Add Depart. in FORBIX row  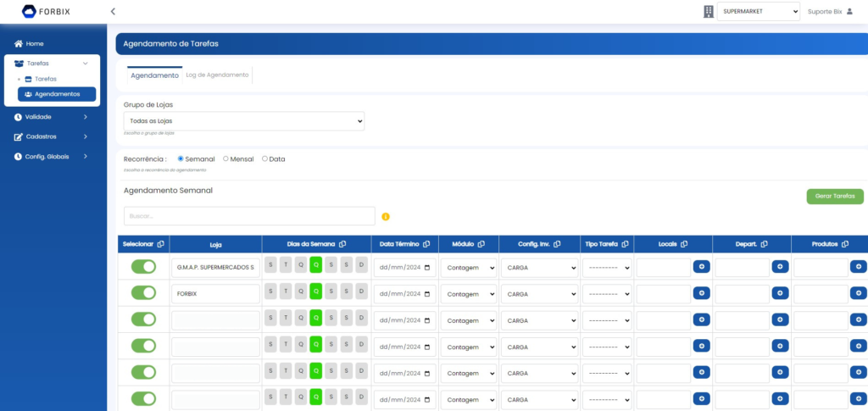click(x=780, y=293)
